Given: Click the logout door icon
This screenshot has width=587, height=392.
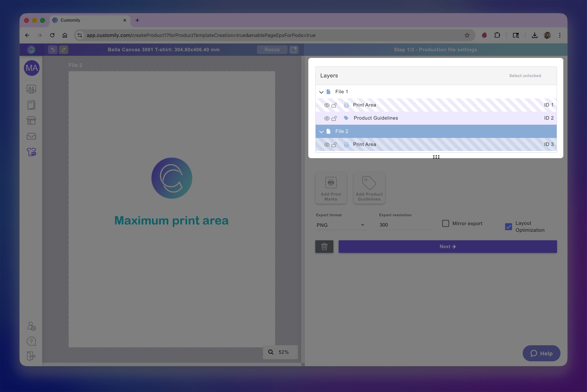Looking at the screenshot, I should (32, 356).
